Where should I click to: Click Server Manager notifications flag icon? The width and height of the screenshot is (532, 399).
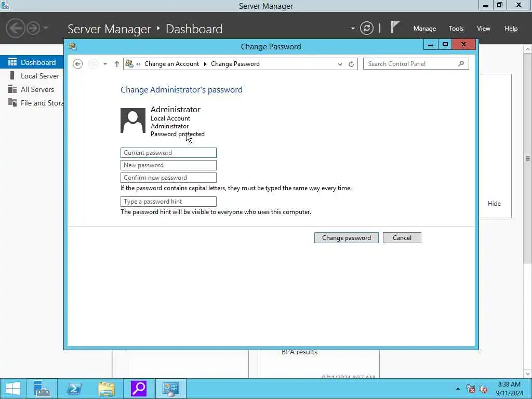tap(395, 27)
